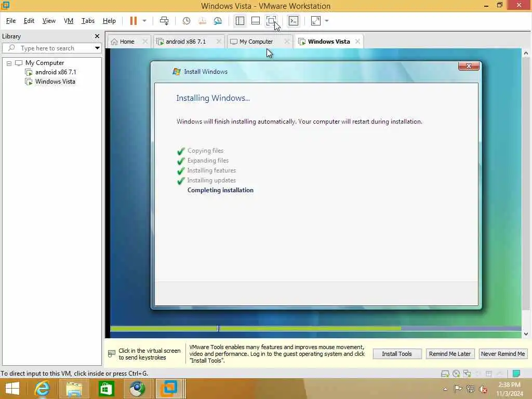Screen dimensions: 532x399
Task: Click the muted volume tray icon
Action: [483, 389]
